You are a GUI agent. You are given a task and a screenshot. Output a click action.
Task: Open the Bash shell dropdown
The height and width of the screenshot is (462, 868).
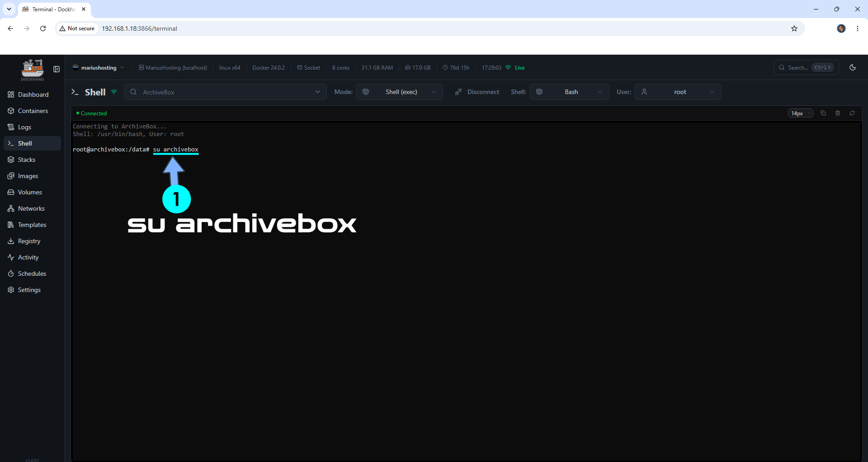click(569, 92)
